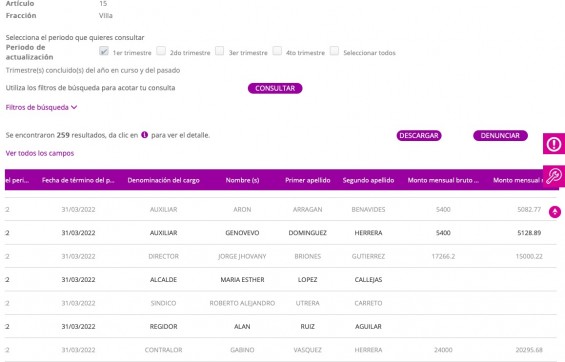Check the 3er trimestre checkbox
Viewport: 565px width, 362px height.
click(219, 51)
